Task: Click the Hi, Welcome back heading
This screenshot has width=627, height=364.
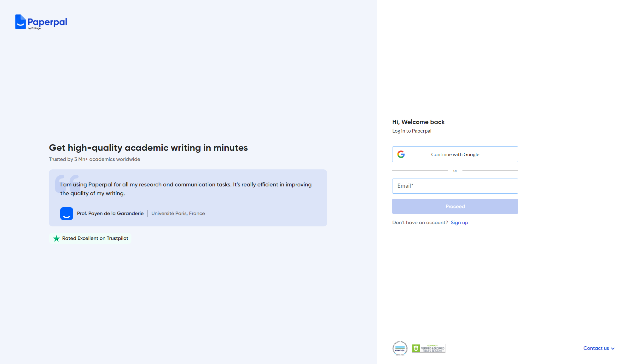Action: click(x=418, y=122)
